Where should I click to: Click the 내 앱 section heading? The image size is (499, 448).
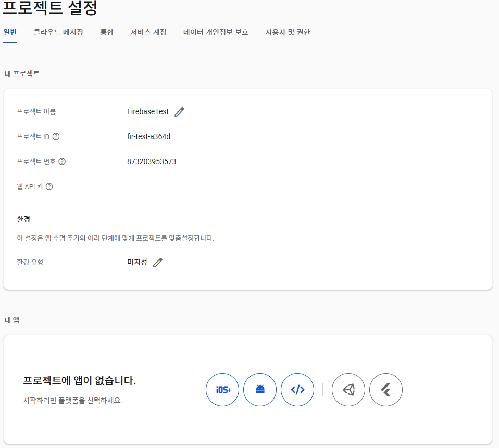(x=12, y=320)
